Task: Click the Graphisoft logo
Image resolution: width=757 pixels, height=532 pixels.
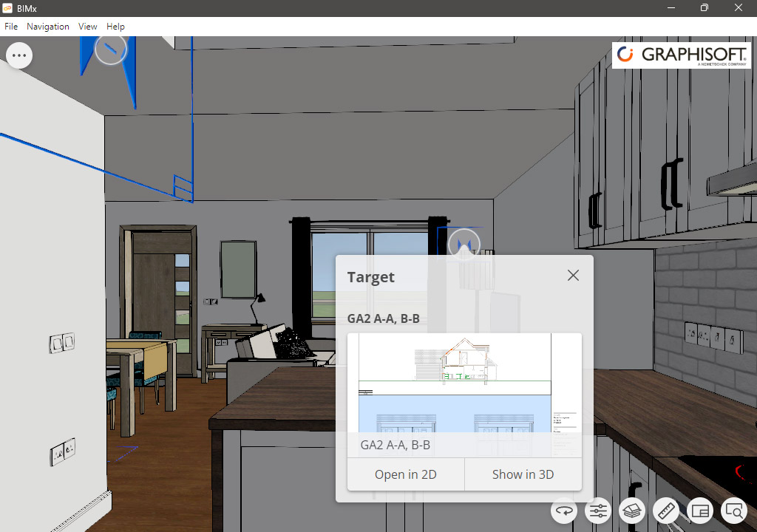Action: coord(680,55)
